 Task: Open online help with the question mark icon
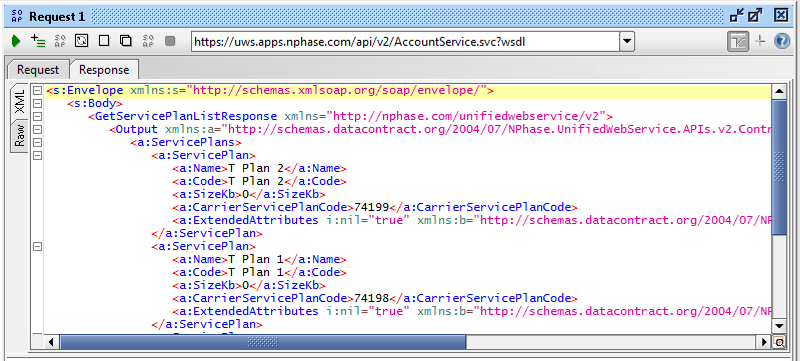tap(782, 41)
